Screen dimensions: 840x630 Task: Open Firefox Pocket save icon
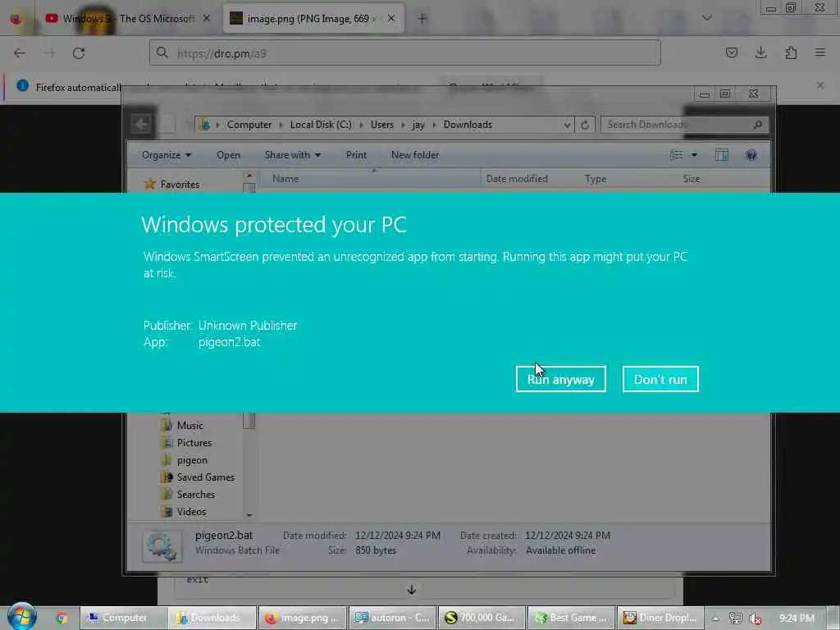tap(731, 52)
